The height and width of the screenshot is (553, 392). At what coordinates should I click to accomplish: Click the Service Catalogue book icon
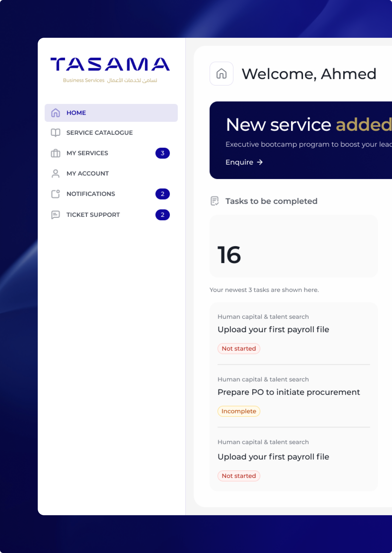56,133
